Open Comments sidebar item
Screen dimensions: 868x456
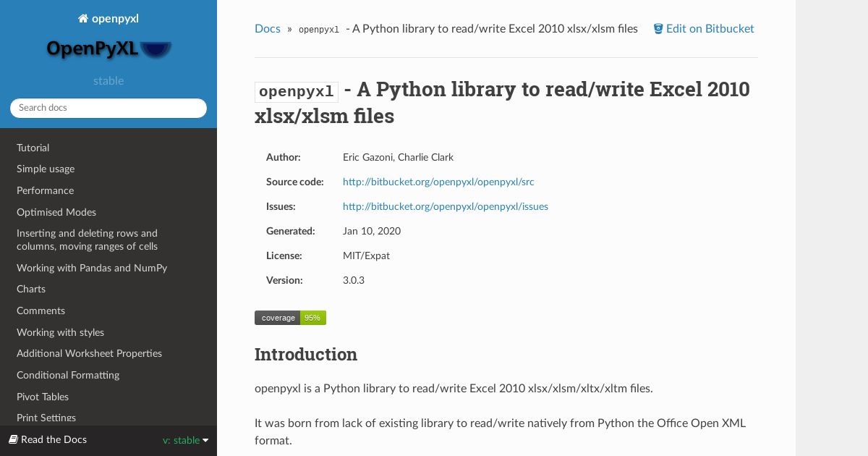41,311
